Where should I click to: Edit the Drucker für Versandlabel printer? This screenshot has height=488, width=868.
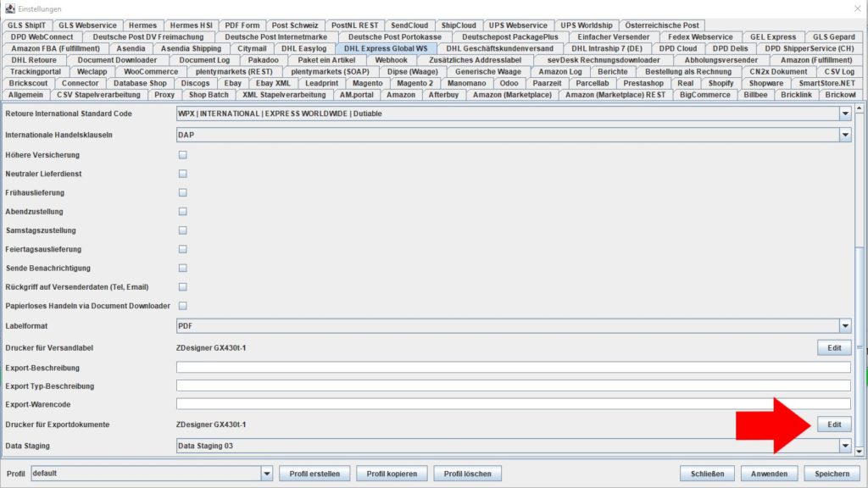click(x=834, y=348)
